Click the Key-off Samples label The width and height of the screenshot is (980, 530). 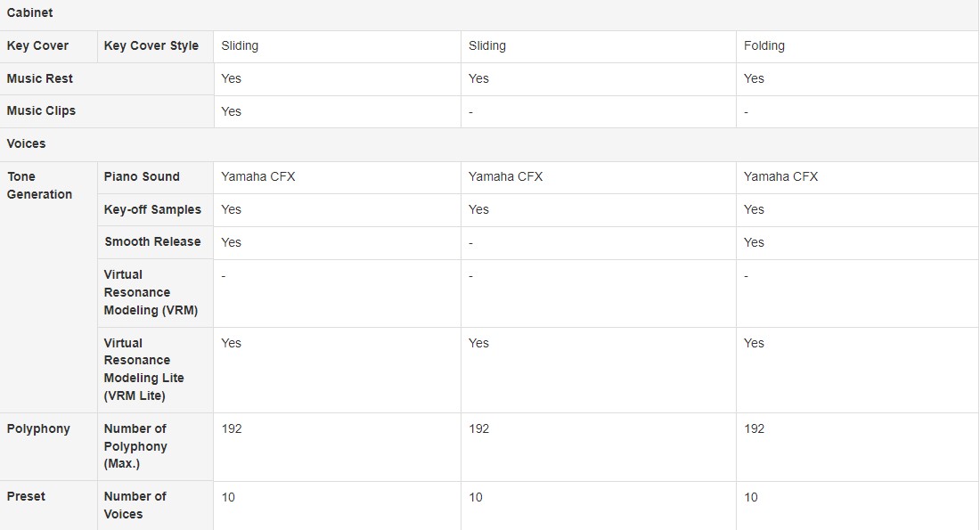[x=152, y=209]
